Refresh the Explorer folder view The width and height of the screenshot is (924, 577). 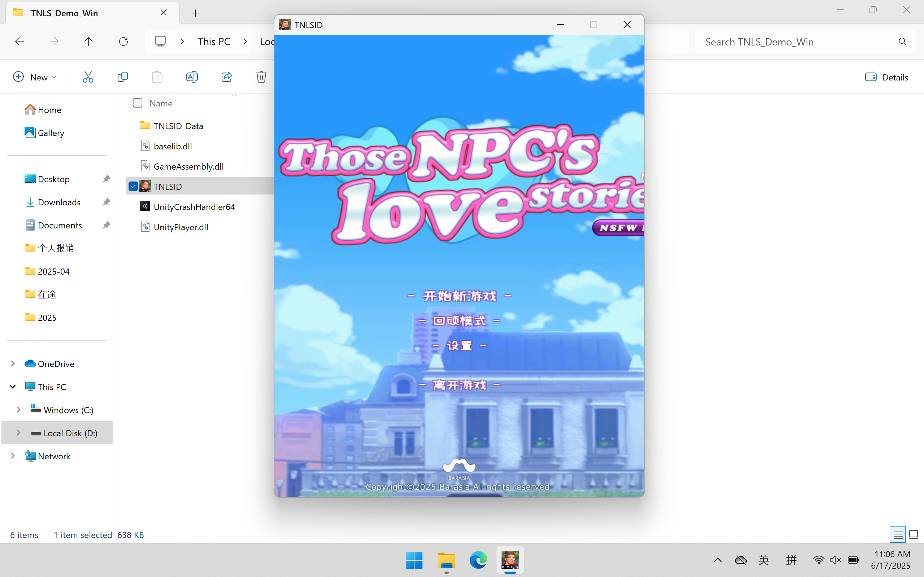123,41
